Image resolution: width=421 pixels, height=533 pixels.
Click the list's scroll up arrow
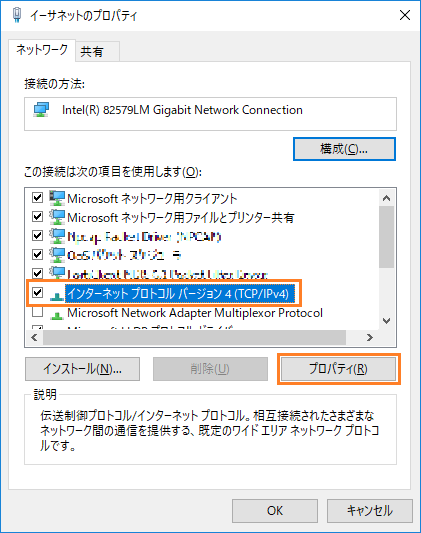[x=386, y=198]
